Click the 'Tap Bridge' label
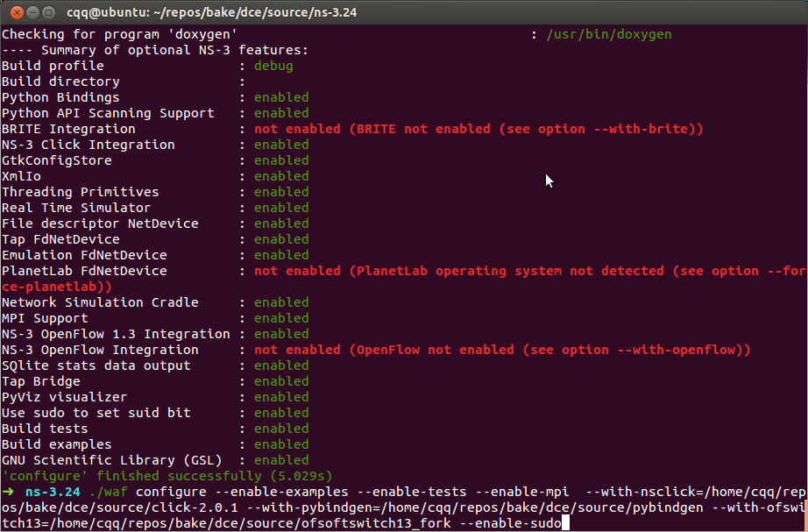This screenshot has width=808, height=532. tap(41, 381)
